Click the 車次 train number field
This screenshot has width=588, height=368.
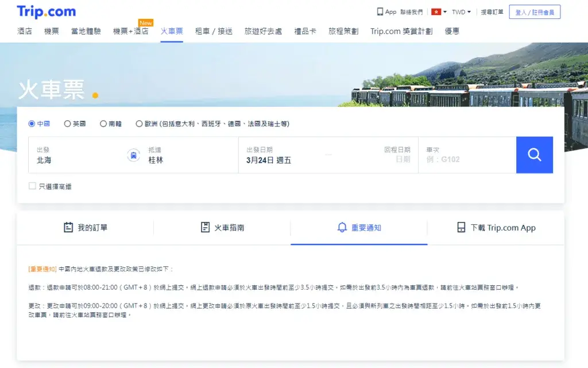pyautogui.click(x=467, y=155)
